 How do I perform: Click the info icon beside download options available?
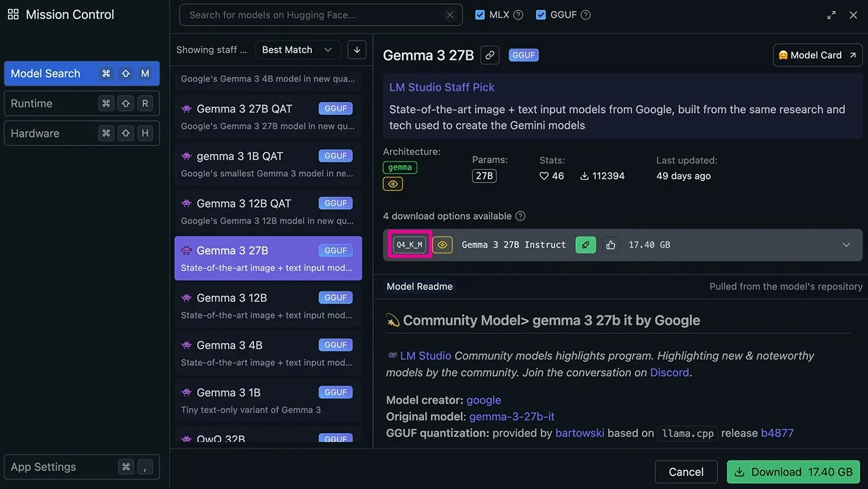pos(520,216)
